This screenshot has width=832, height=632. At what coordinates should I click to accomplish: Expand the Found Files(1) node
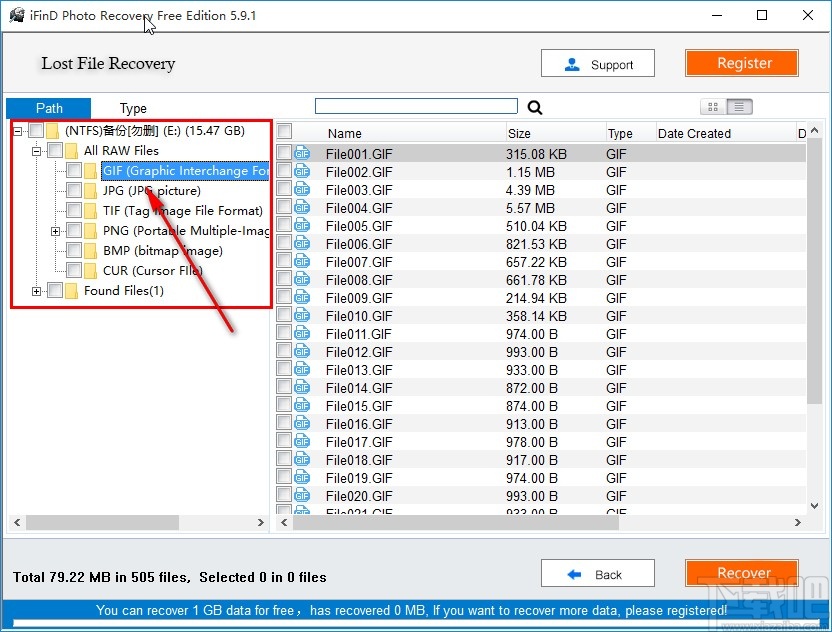36,291
